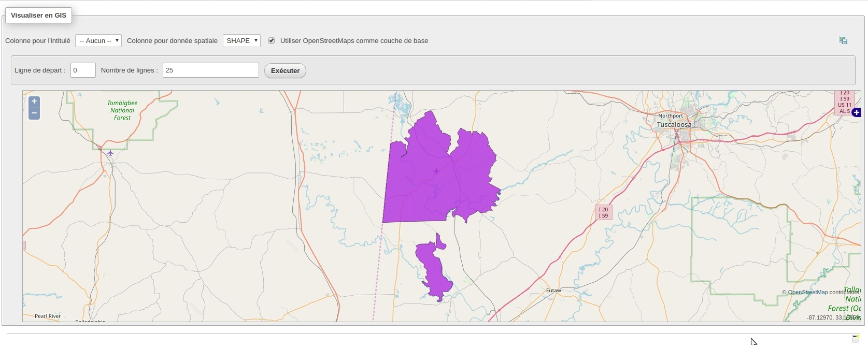Click the 'I 20 I 59' highway shield
The height and width of the screenshot is (347, 868).
pyautogui.click(x=603, y=212)
